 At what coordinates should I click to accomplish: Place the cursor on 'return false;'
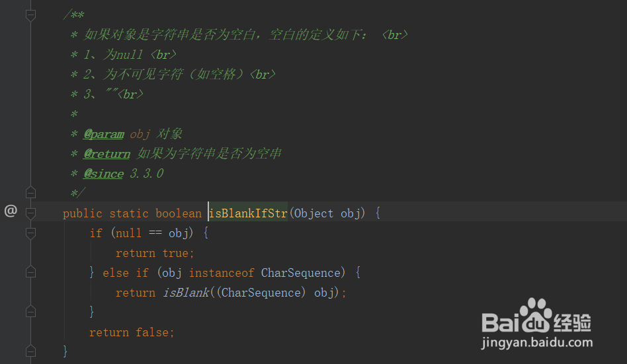(x=132, y=332)
